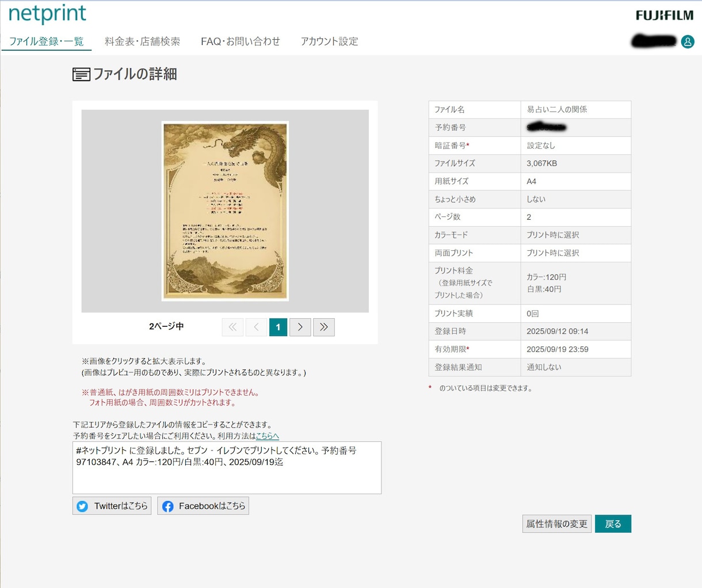Go to first preview page
The image size is (702, 588).
tap(232, 327)
